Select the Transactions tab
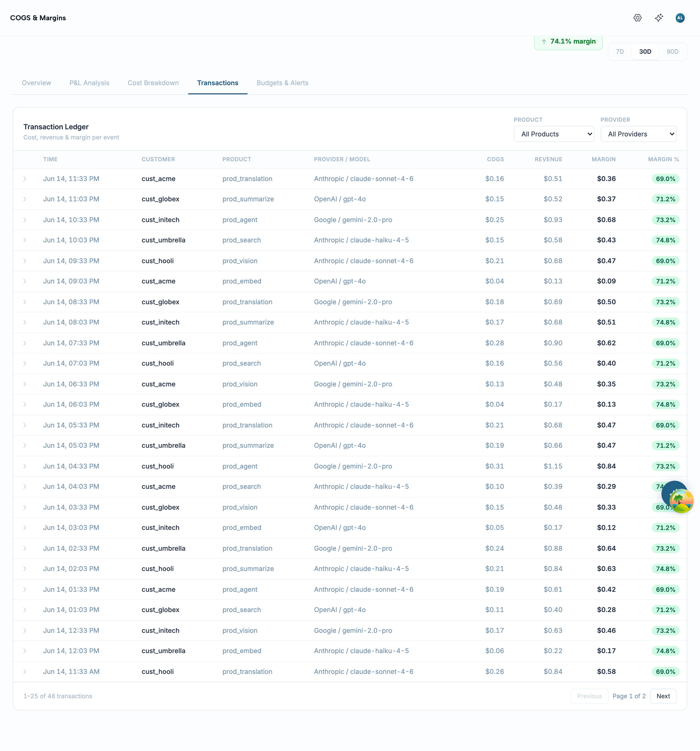Viewport: 700px width, 751px height. click(x=218, y=83)
